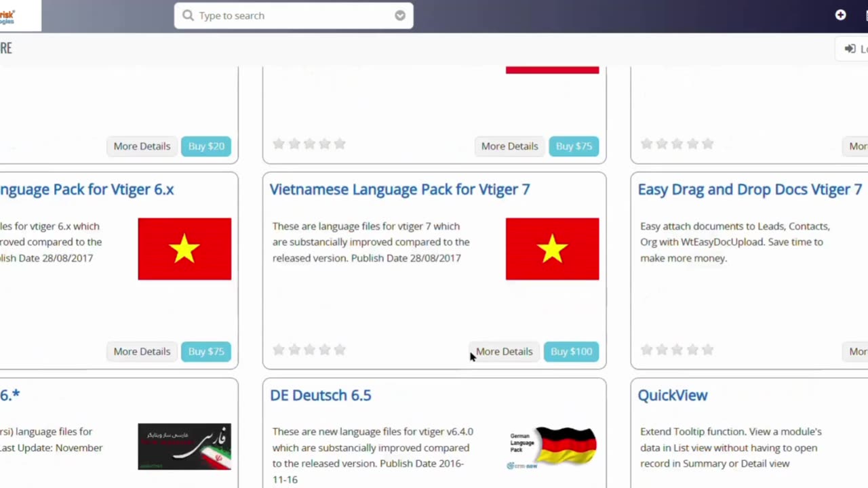This screenshot has height=488, width=868.
Task: Click the Buy $75 button beside star rating
Action: coord(574,146)
